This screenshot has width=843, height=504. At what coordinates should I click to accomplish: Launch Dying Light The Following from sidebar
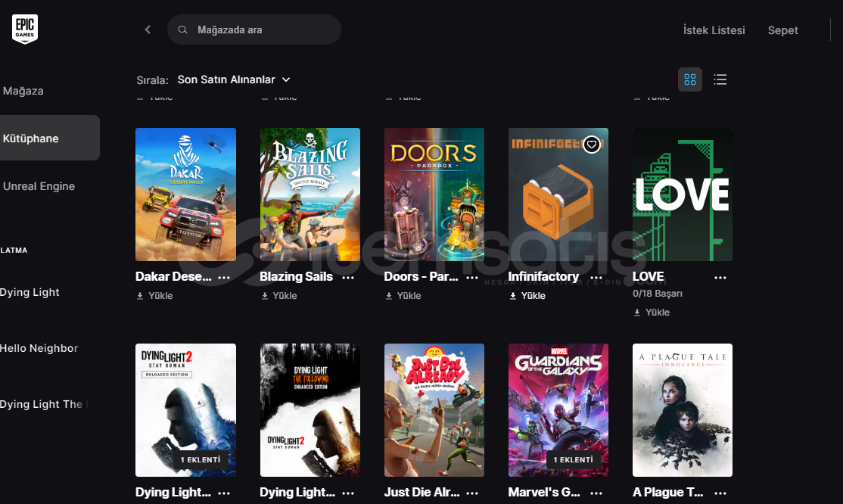click(43, 404)
